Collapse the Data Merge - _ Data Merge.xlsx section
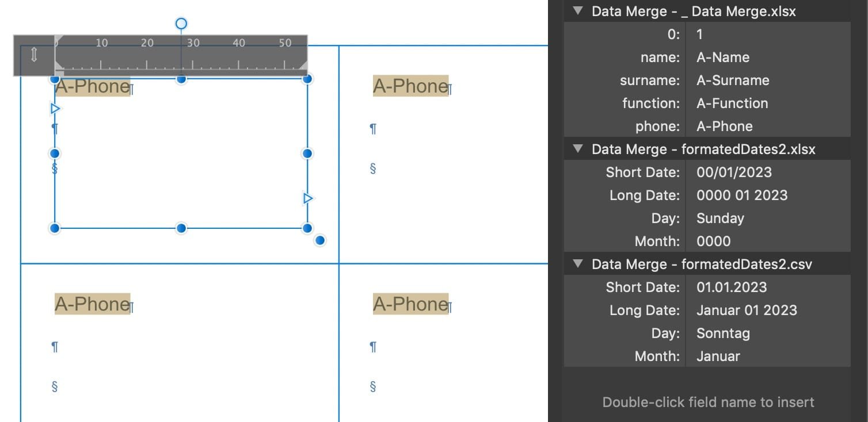The height and width of the screenshot is (422, 868). point(578,11)
